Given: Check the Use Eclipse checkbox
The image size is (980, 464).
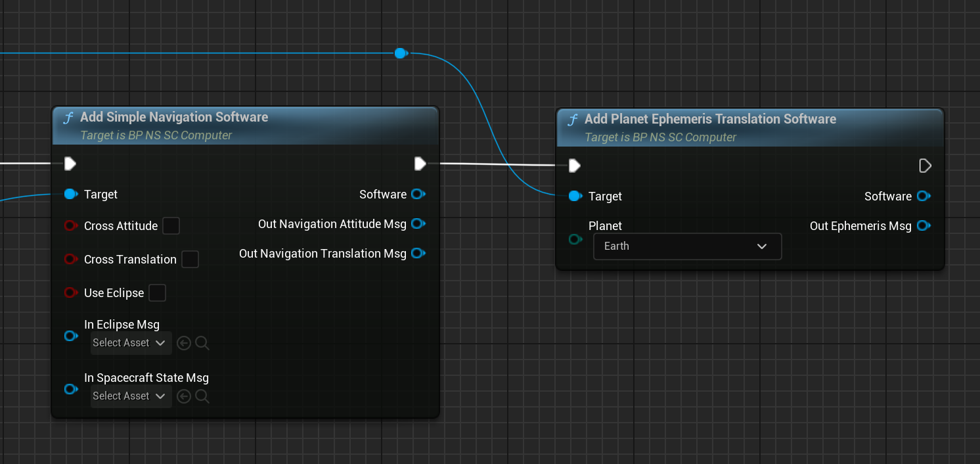Looking at the screenshot, I should (x=157, y=293).
